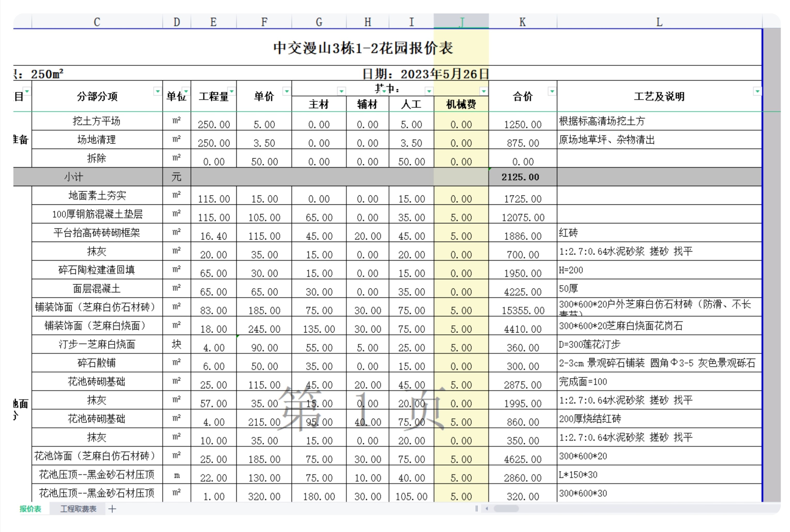790x532 pixels.
Task: Select the 200厚烧结红砖 description cell
Action: tap(659, 419)
